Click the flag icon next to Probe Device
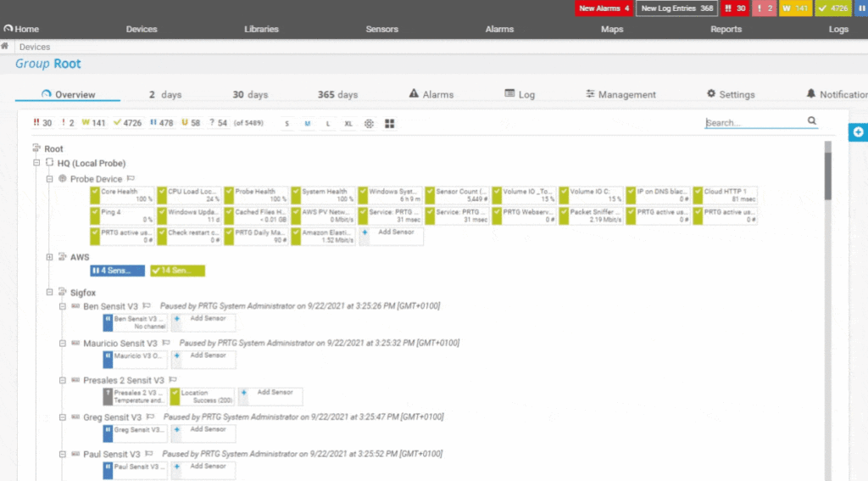This screenshot has width=868, height=481. pyautogui.click(x=131, y=178)
